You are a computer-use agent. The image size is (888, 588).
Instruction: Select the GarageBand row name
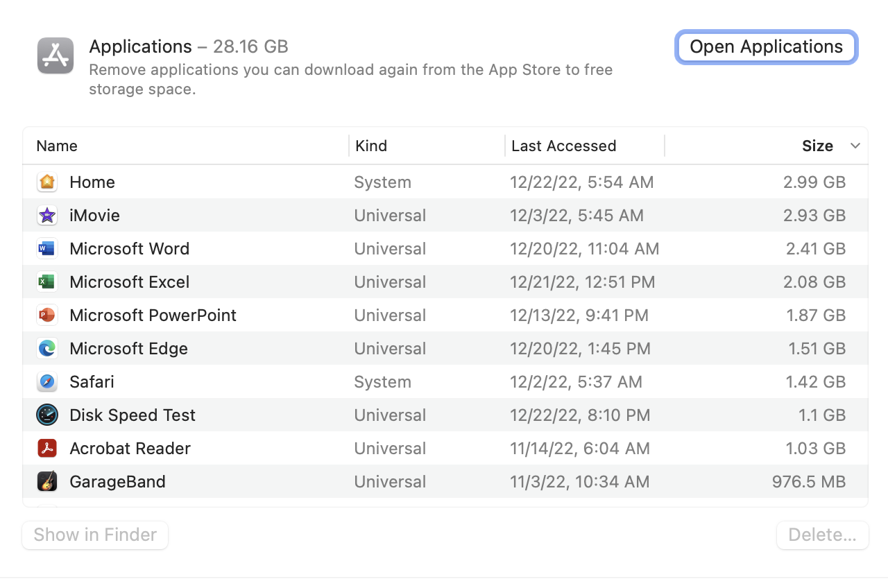(117, 482)
